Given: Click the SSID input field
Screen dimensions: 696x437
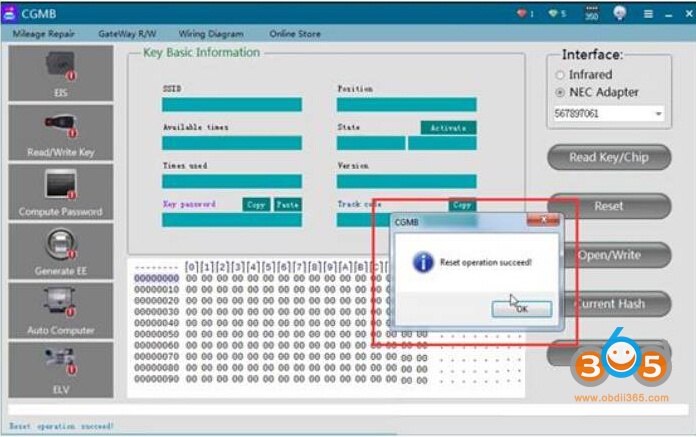Looking at the screenshot, I should (232, 104).
